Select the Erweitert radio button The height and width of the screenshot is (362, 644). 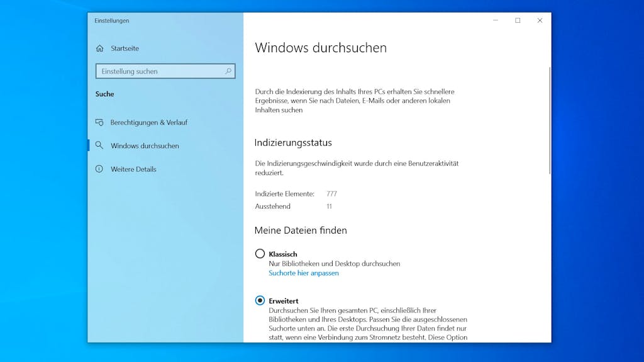click(x=260, y=300)
